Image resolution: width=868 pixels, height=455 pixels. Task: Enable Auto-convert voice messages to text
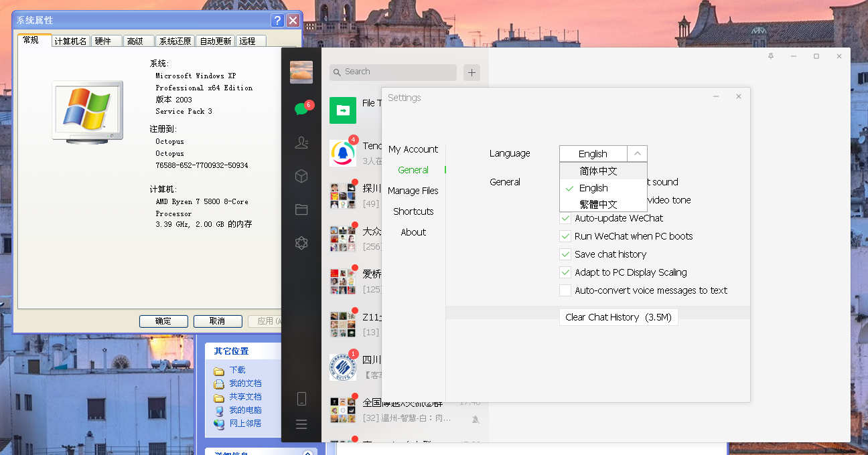coord(565,290)
